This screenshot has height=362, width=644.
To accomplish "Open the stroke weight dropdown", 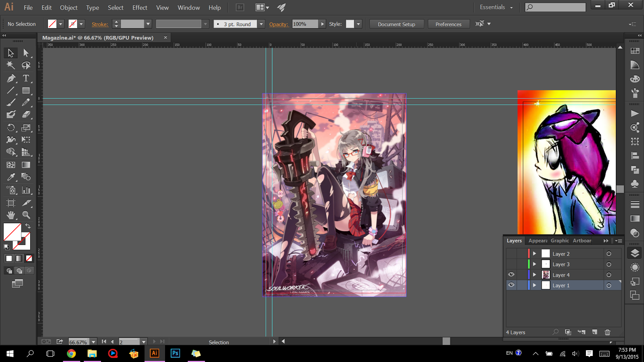I will pyautogui.click(x=148, y=24).
